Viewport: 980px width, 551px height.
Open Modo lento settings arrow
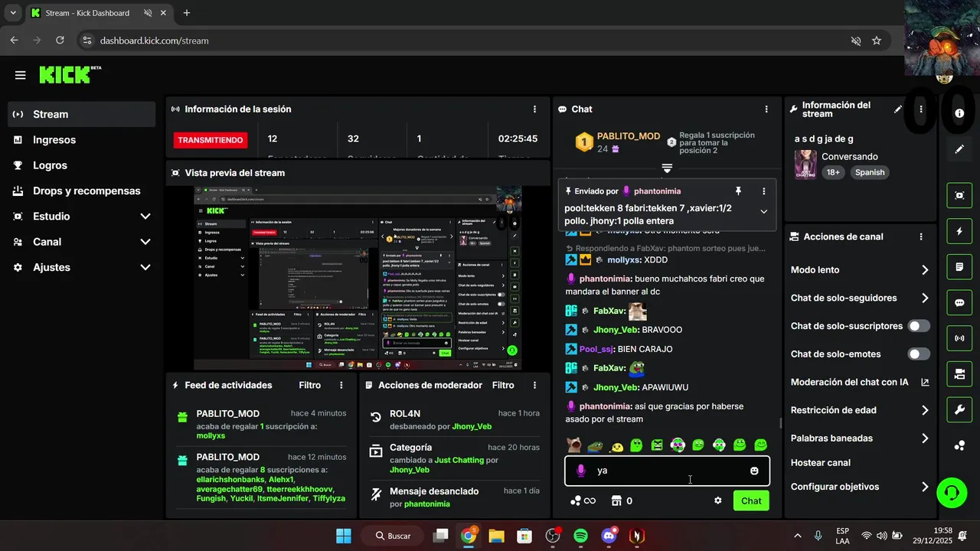(924, 270)
